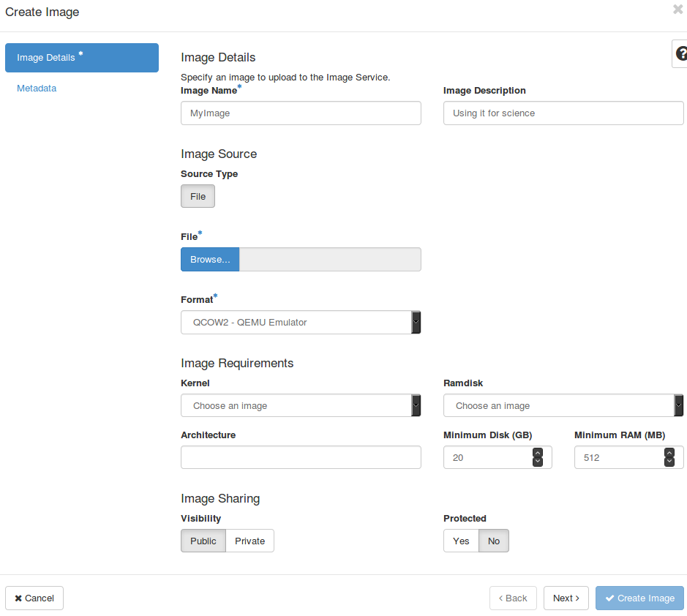Increase the Minimum RAM value
The width and height of the screenshot is (687, 616).
pyautogui.click(x=669, y=453)
